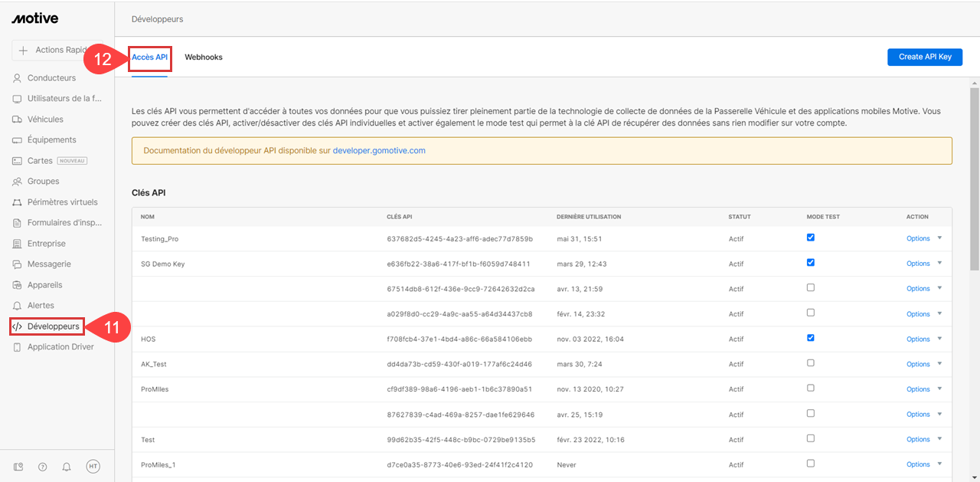This screenshot has width=980, height=482.
Task: Open Options dropdown for key a029f8d0
Action: coord(924,314)
